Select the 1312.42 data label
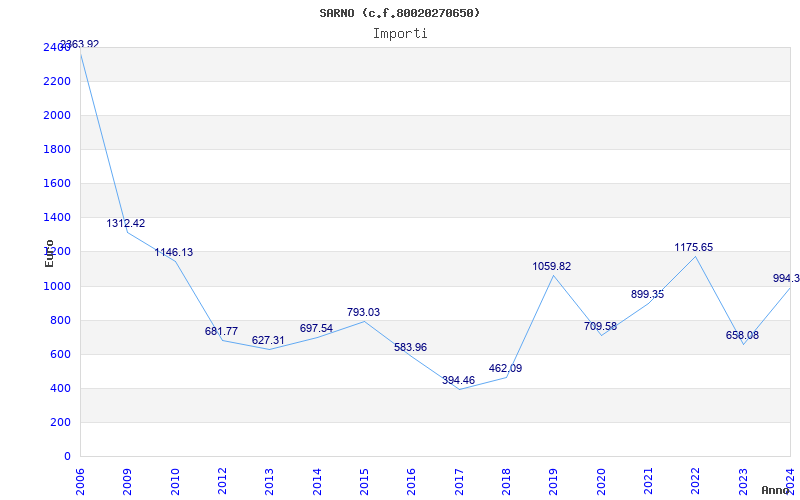Image resolution: width=800 pixels, height=500 pixels. coord(126,223)
